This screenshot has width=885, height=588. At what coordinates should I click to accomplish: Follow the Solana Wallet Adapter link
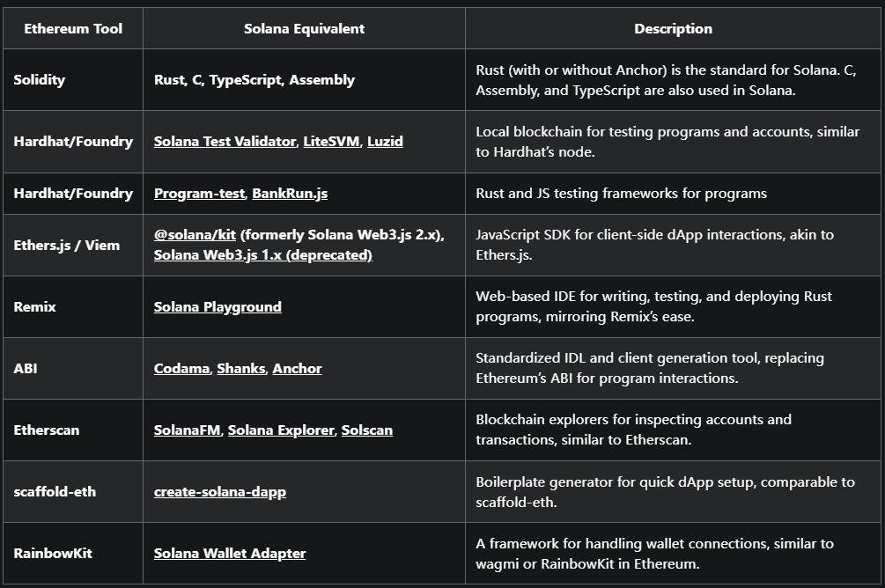tap(230, 553)
